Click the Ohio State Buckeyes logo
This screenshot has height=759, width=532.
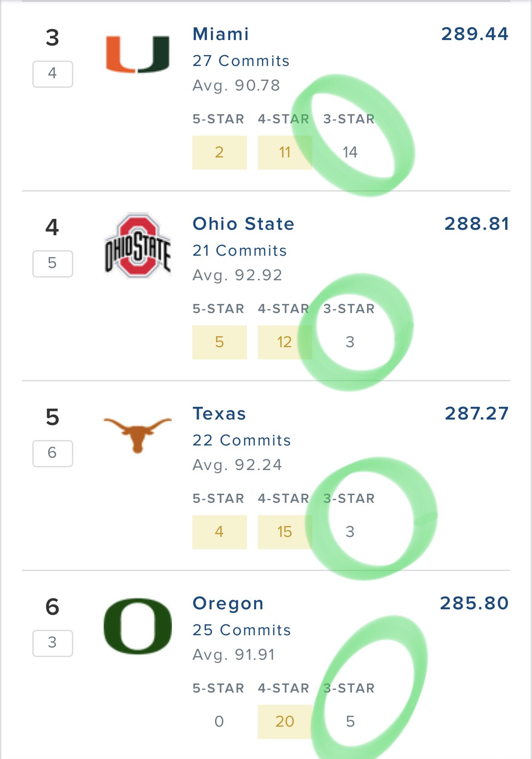138,245
